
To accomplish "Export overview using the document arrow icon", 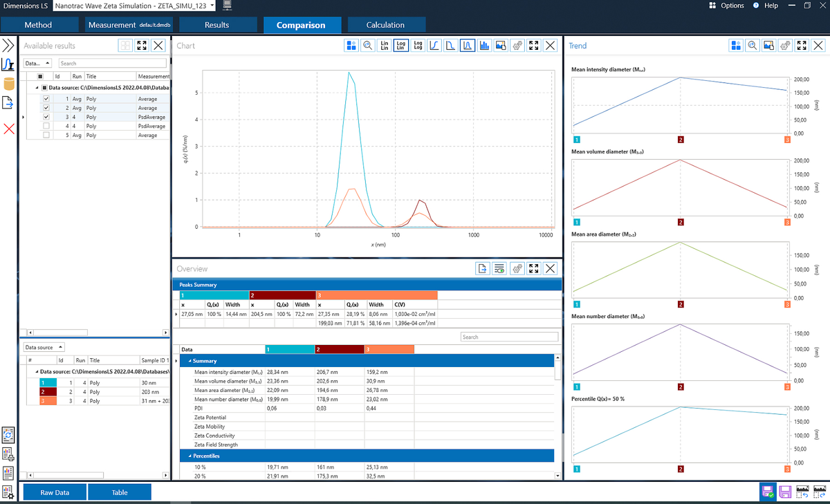I will pos(483,269).
